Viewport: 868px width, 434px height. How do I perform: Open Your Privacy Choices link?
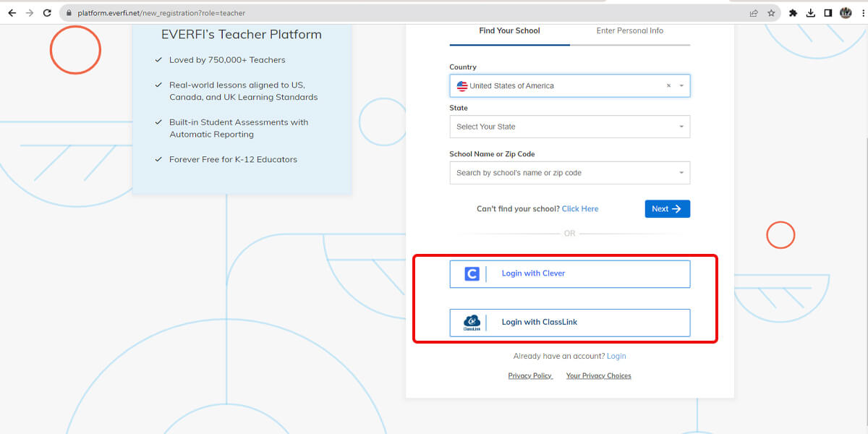click(599, 376)
